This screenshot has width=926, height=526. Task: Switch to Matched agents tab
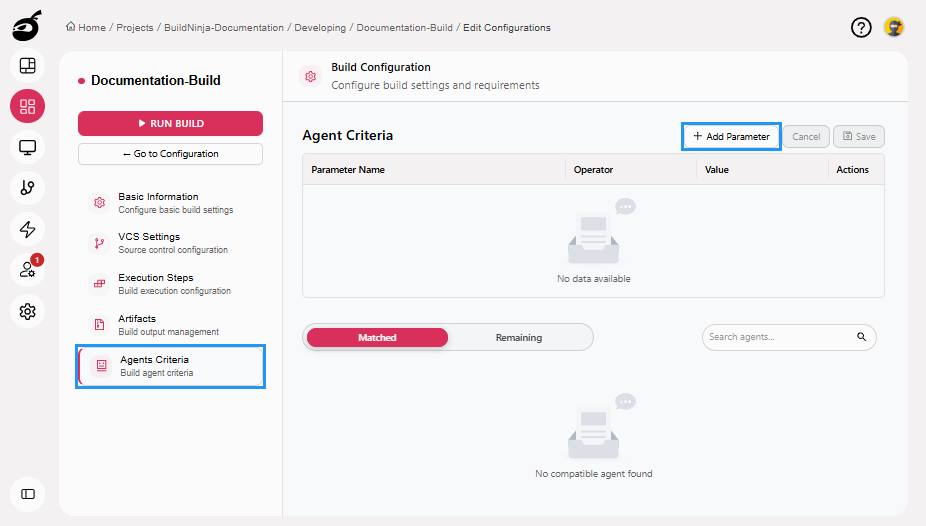pos(377,338)
